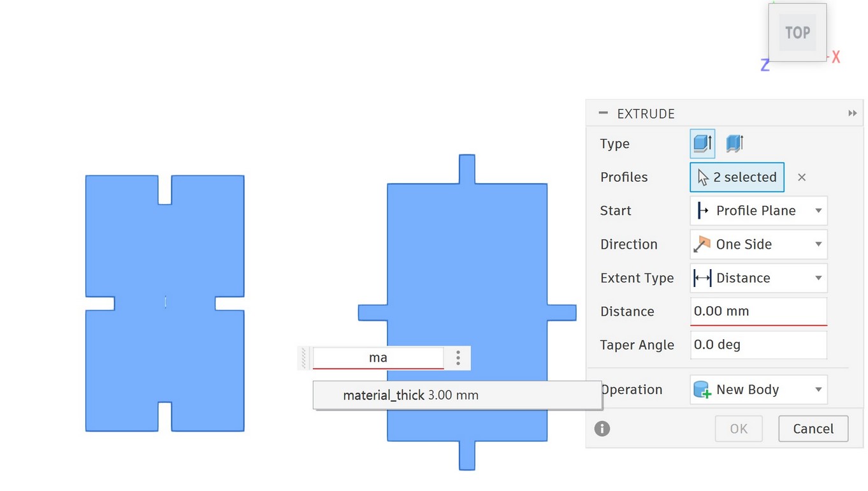Open the floating input options menu
Image resolution: width=868 pixels, height=491 pixels.
pyautogui.click(x=458, y=358)
